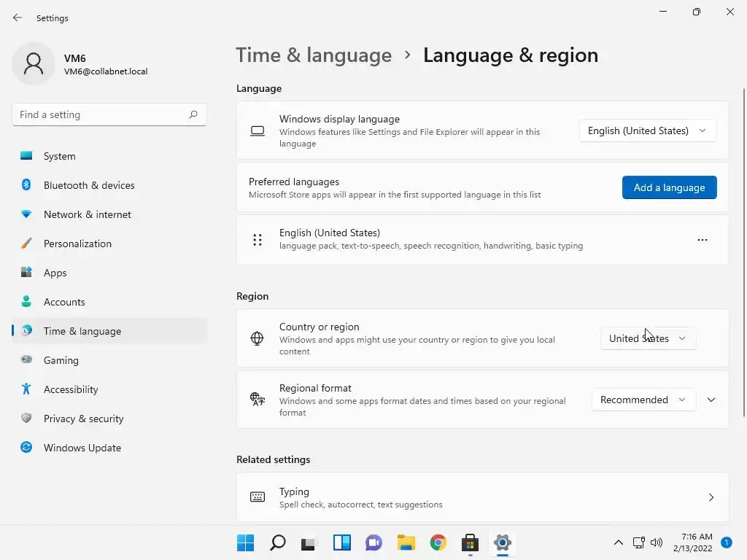This screenshot has width=747, height=560.
Task: Click the vertical scrollbar of settings page
Action: pyautogui.click(x=744, y=252)
